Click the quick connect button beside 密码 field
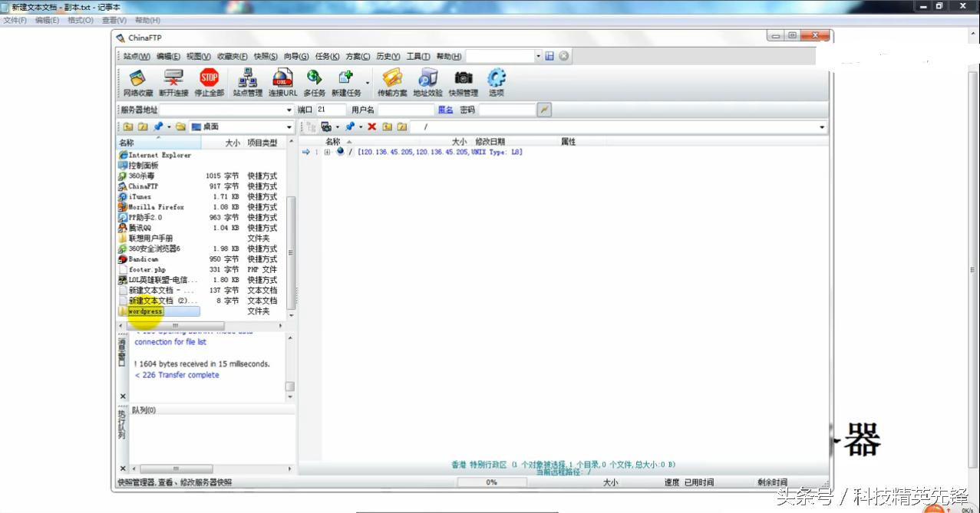 [544, 110]
